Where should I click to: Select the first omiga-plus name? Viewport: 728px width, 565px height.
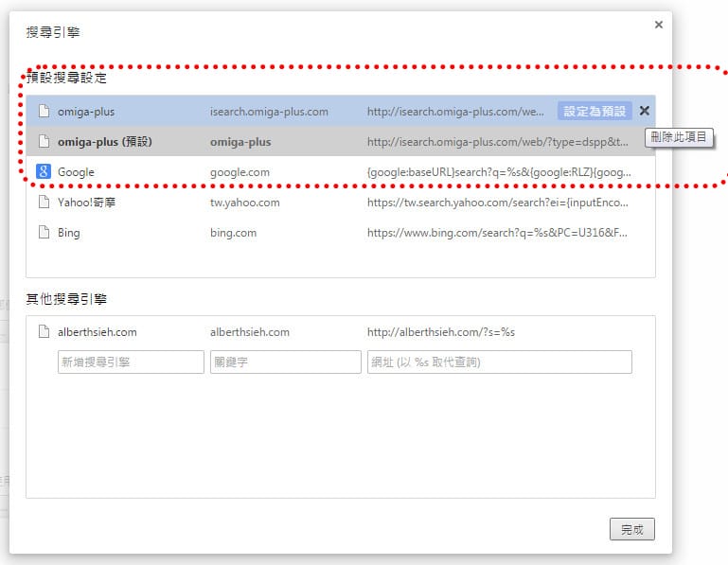point(86,112)
